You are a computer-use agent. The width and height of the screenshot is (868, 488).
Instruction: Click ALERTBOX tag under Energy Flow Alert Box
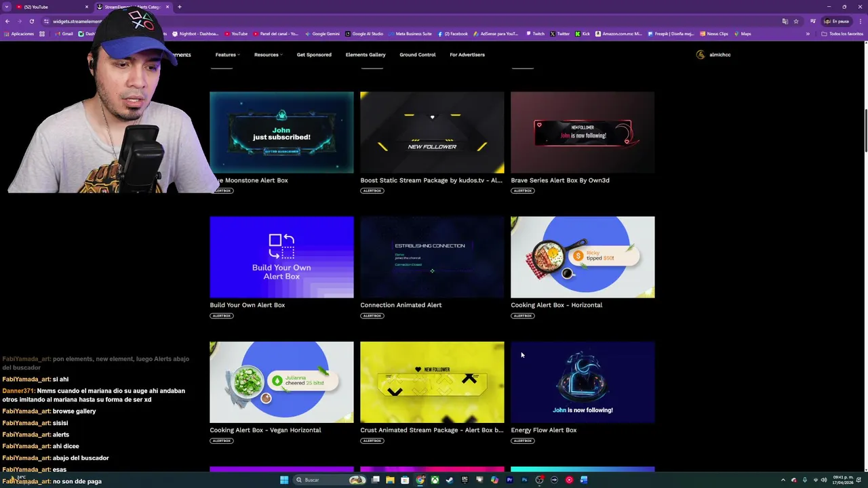click(x=523, y=441)
